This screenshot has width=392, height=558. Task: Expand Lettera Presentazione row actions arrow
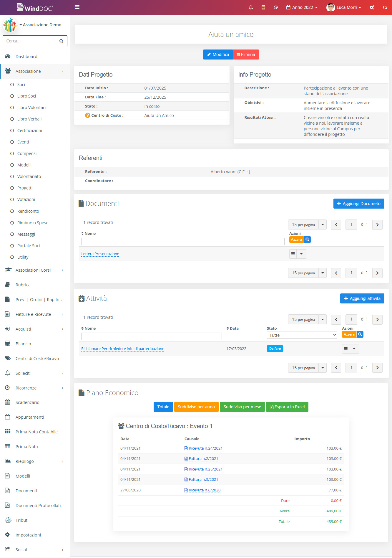[x=301, y=254]
